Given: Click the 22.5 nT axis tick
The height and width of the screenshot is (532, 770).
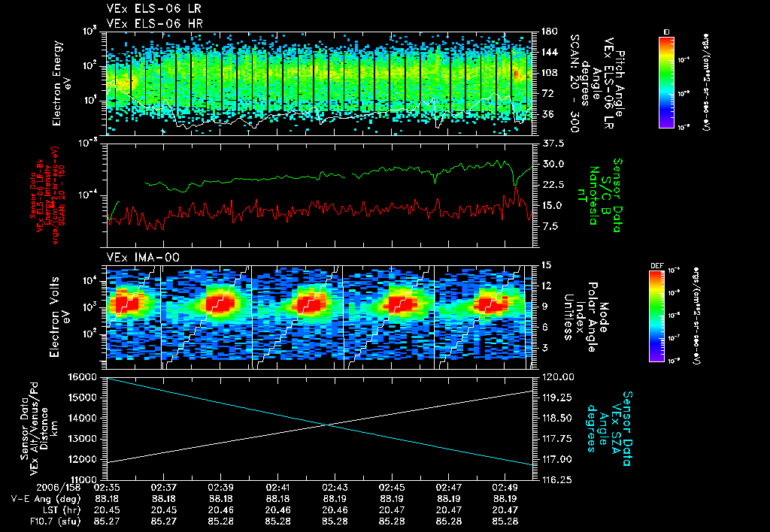Looking at the screenshot, I should pos(553,185).
